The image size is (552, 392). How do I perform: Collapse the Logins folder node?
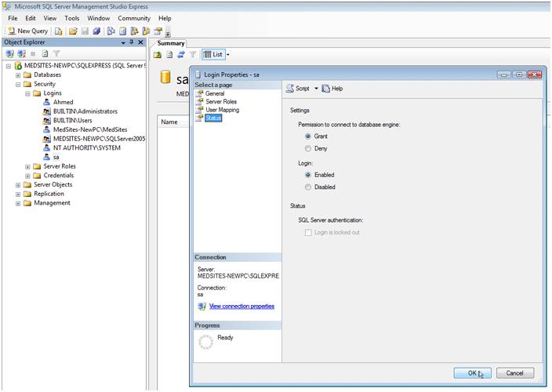click(27, 93)
